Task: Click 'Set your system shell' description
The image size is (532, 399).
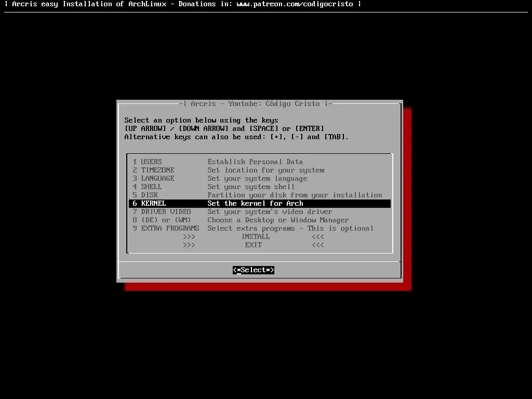Action: 251,187
